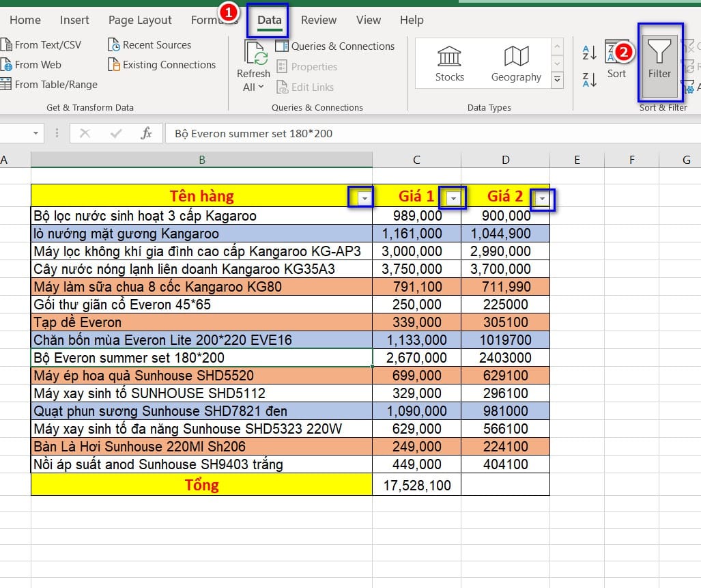Open the Giá 1 filter dropdown

[x=453, y=198]
